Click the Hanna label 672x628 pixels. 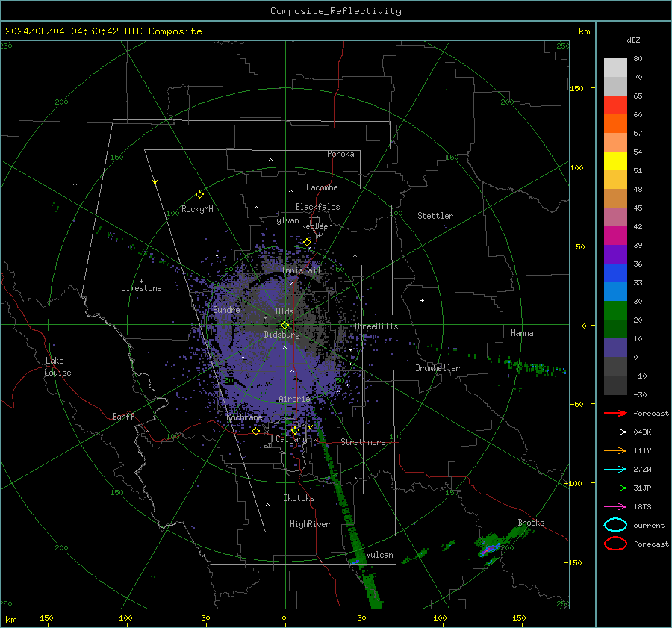click(x=522, y=333)
